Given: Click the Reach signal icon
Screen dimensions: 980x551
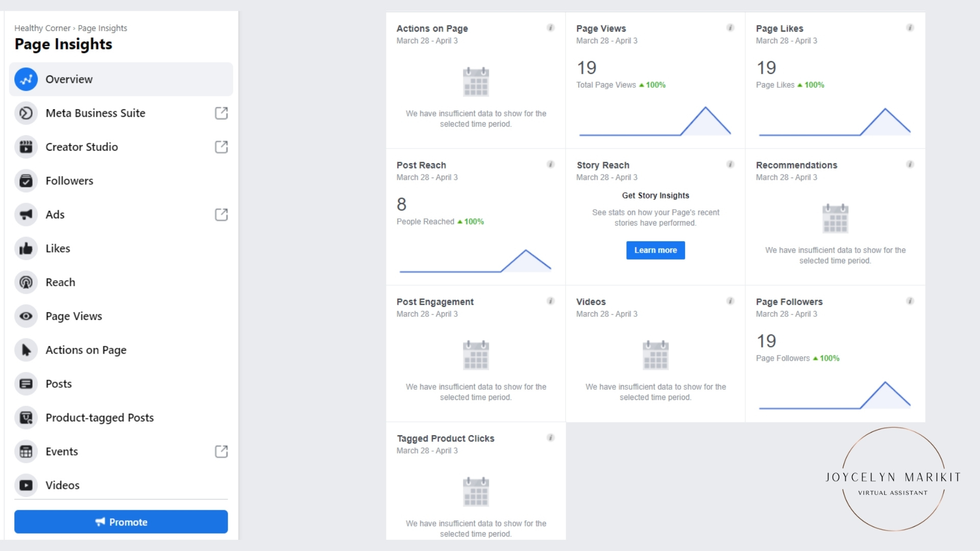Looking at the screenshot, I should pos(26,282).
